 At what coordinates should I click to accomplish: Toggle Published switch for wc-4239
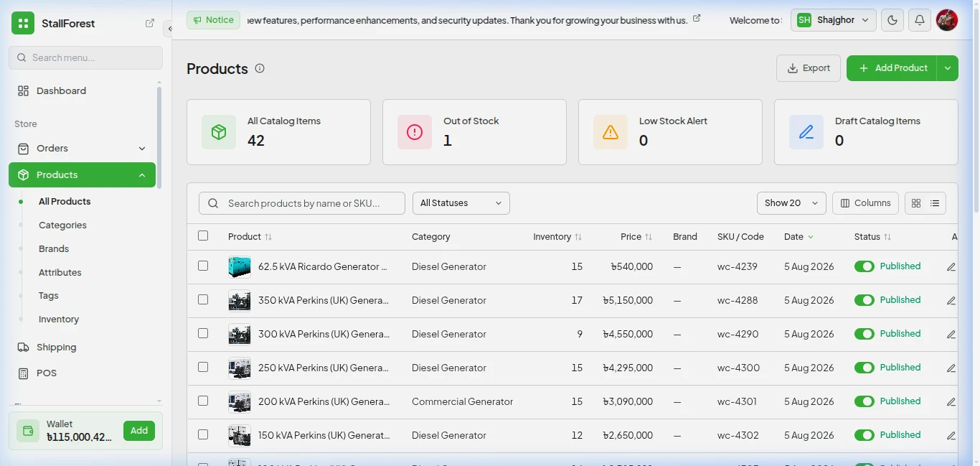[864, 266]
